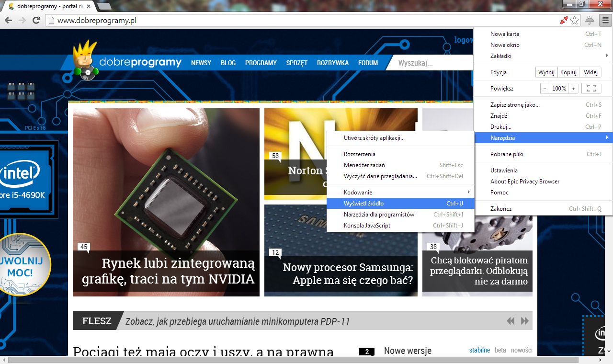Open the Zakładki submenu
The height and width of the screenshot is (364, 613).
(x=543, y=56)
